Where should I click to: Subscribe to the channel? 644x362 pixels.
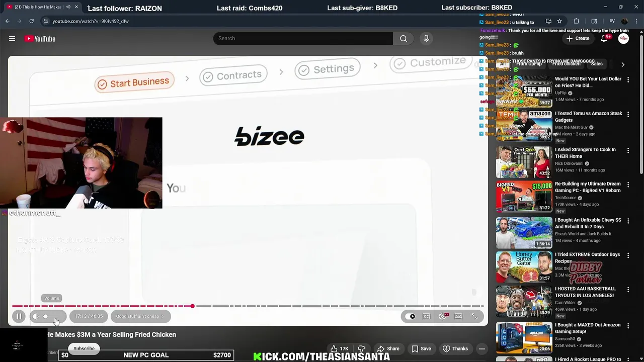(84, 348)
